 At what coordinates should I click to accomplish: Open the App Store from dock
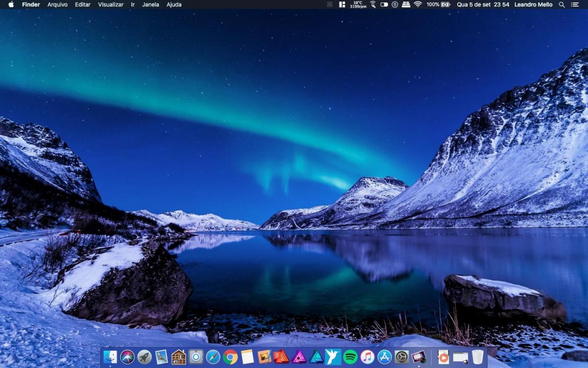[385, 357]
